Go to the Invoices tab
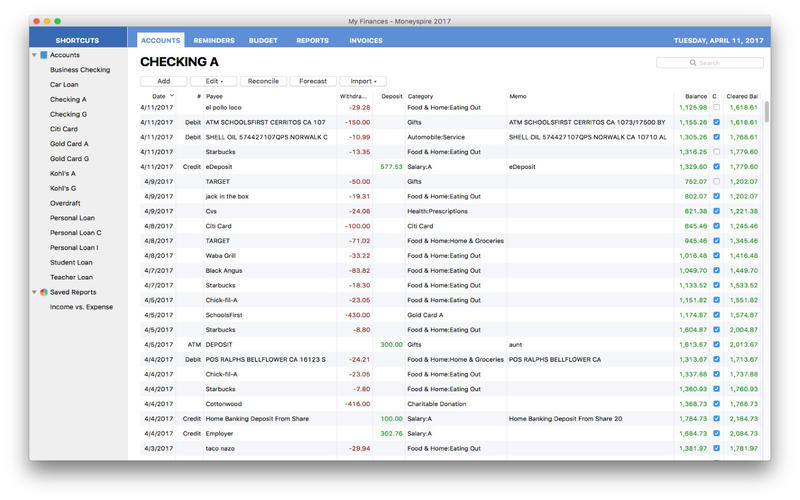Image resolution: width=800 pixels, height=500 pixels. 366,40
